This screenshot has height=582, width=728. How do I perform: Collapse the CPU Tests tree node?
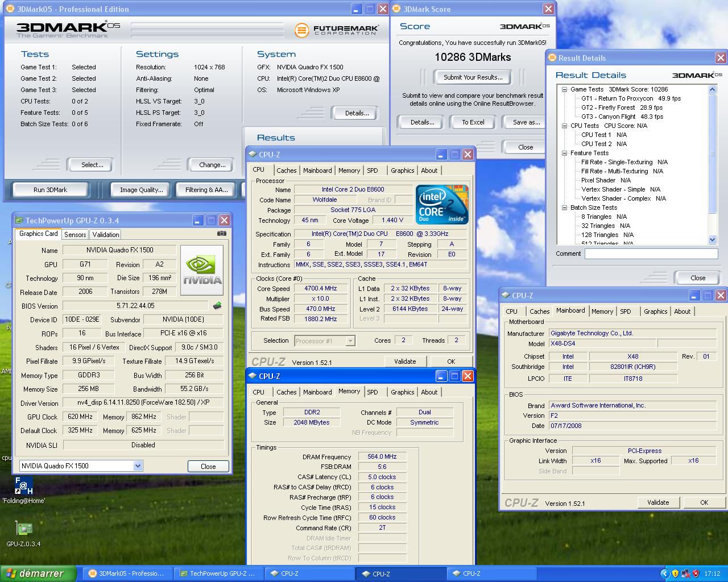[564, 126]
